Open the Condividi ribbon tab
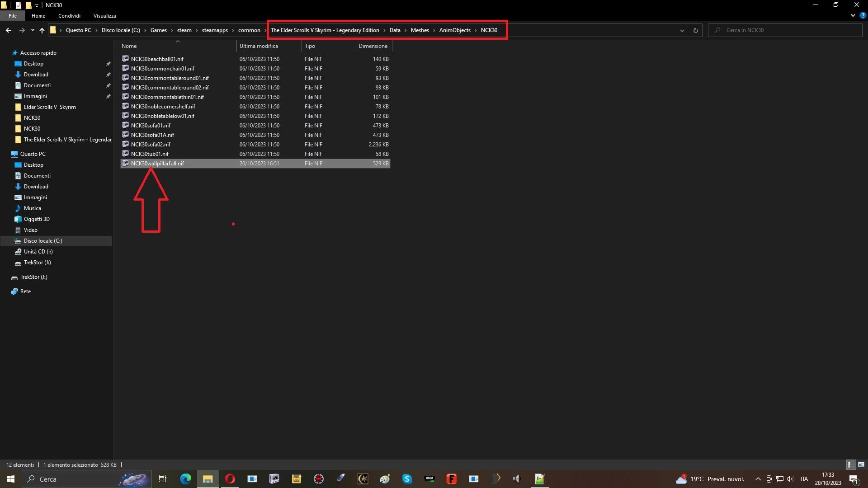 [69, 16]
